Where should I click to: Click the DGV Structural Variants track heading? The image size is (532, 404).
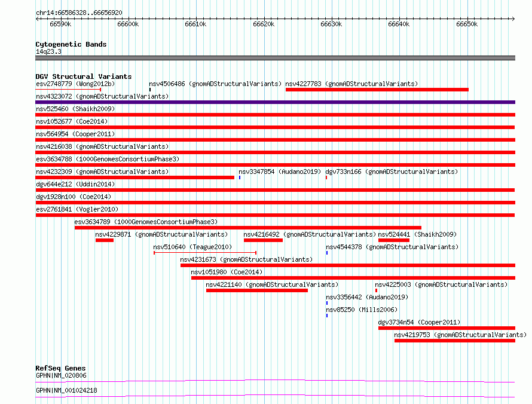(84, 76)
